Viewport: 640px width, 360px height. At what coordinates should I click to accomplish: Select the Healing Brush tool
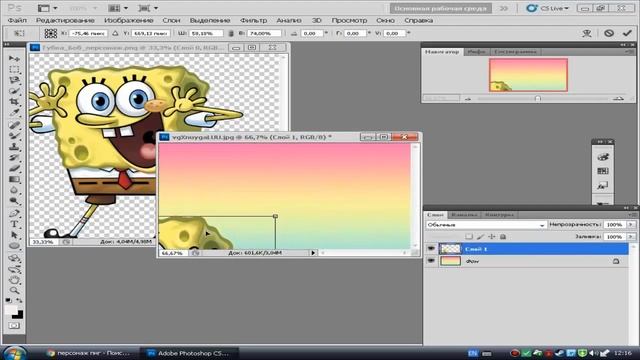(x=14, y=125)
